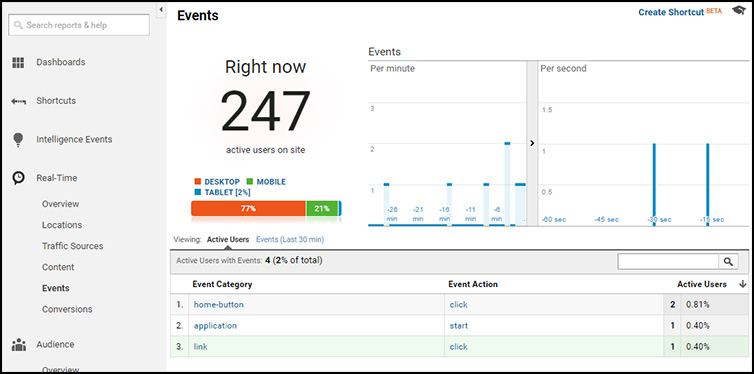Click the Active Users column header

(702, 284)
